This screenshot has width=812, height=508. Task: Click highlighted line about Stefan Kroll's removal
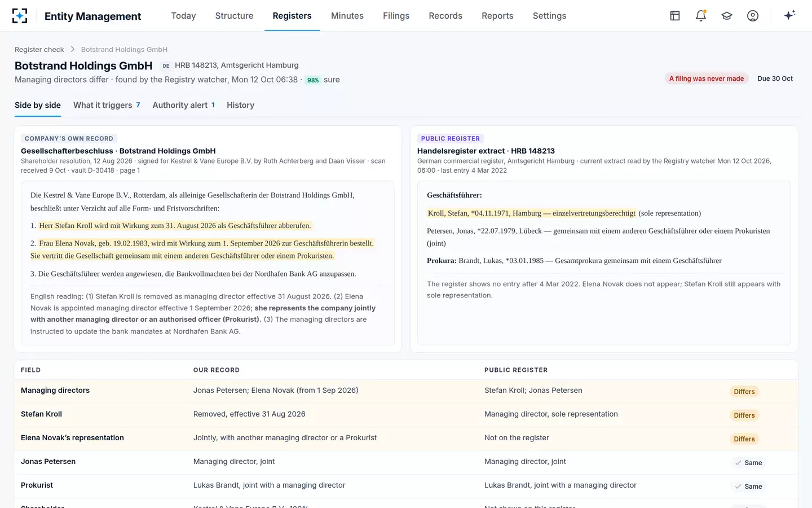[175, 226]
